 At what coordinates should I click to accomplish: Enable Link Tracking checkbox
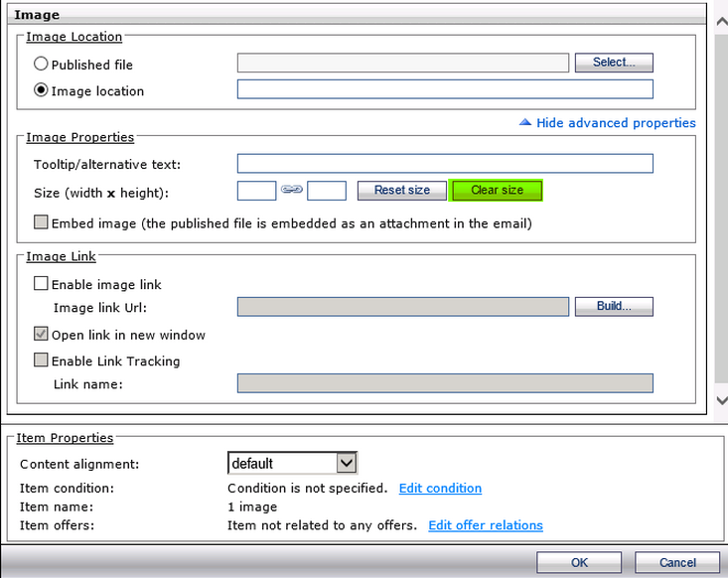[42, 361]
